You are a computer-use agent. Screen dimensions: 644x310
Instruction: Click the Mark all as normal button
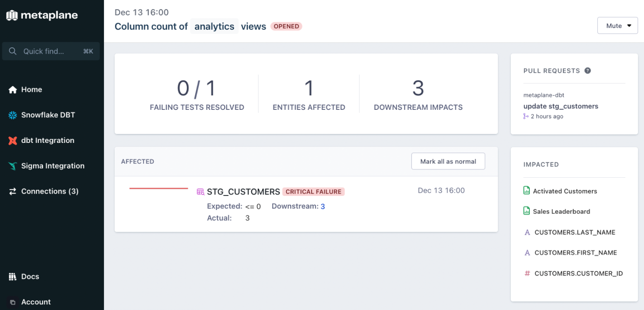448,162
